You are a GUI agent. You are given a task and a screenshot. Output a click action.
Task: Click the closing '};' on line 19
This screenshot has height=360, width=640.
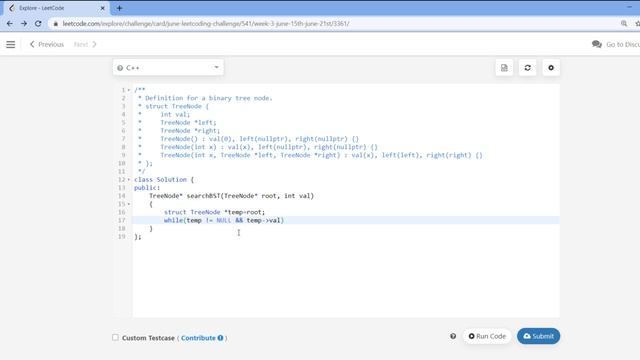point(138,237)
